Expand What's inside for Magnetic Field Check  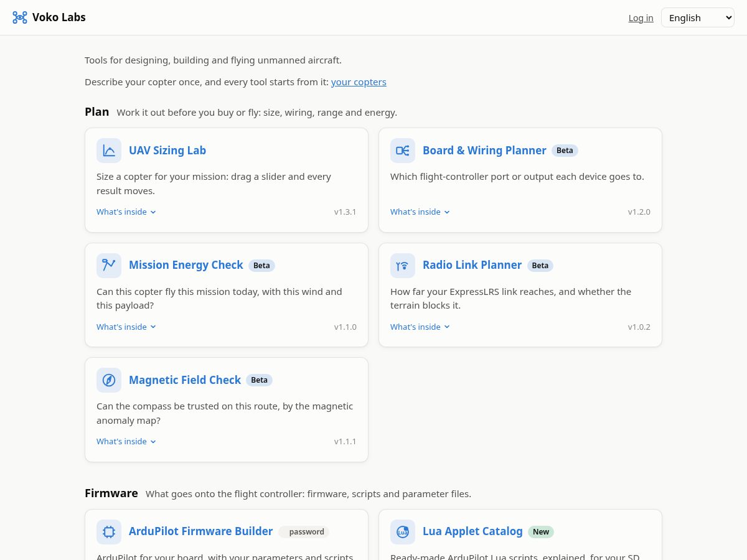[126, 442]
